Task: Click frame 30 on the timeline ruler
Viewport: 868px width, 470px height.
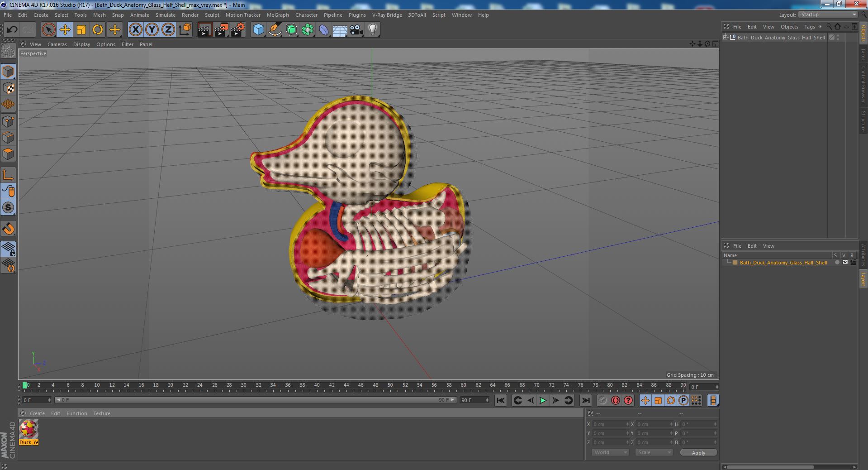Action: coord(243,386)
